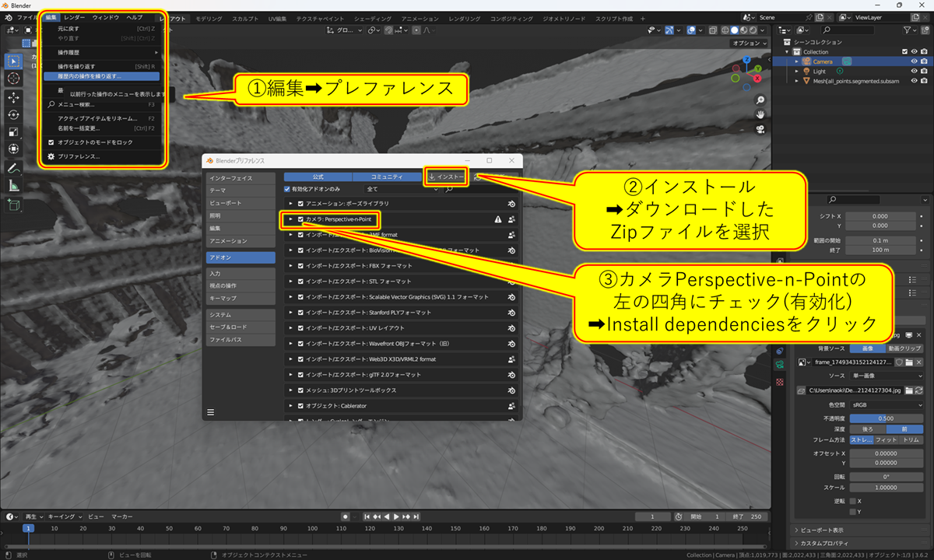The width and height of the screenshot is (934, 560).
Task: Select the Annotate pencil tool
Action: tap(14, 168)
